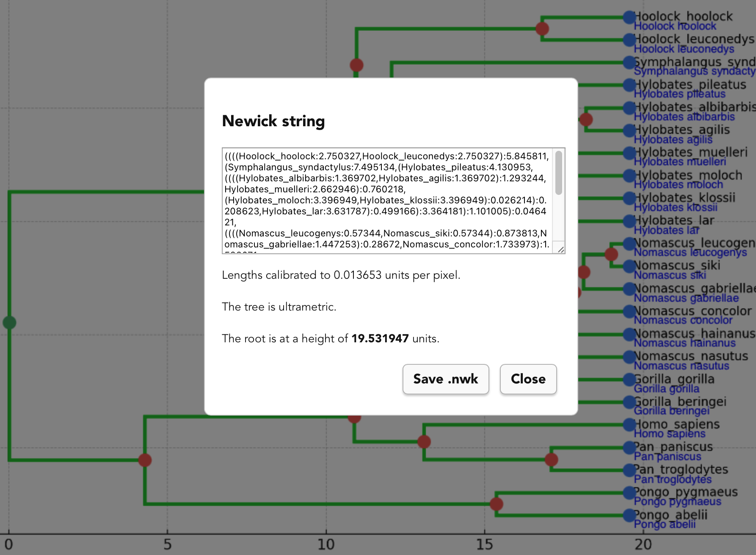Image resolution: width=756 pixels, height=555 pixels.
Task: Select the red node joining the two Pan species
Action: pyautogui.click(x=551, y=459)
